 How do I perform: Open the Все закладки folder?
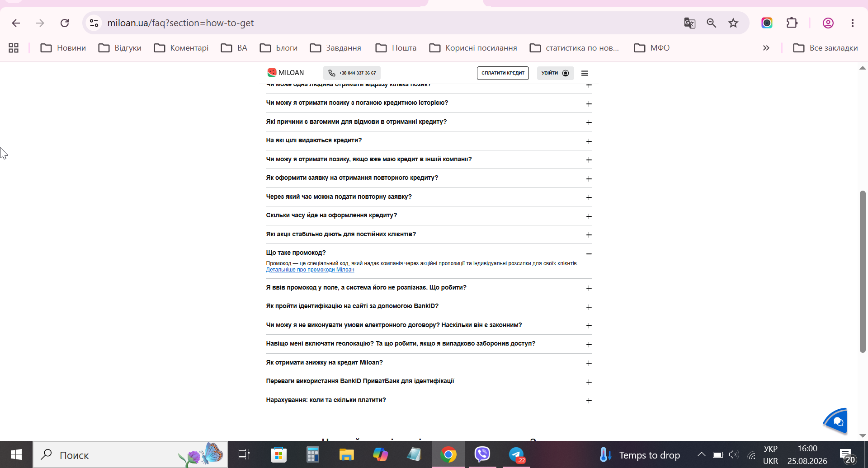coord(826,48)
